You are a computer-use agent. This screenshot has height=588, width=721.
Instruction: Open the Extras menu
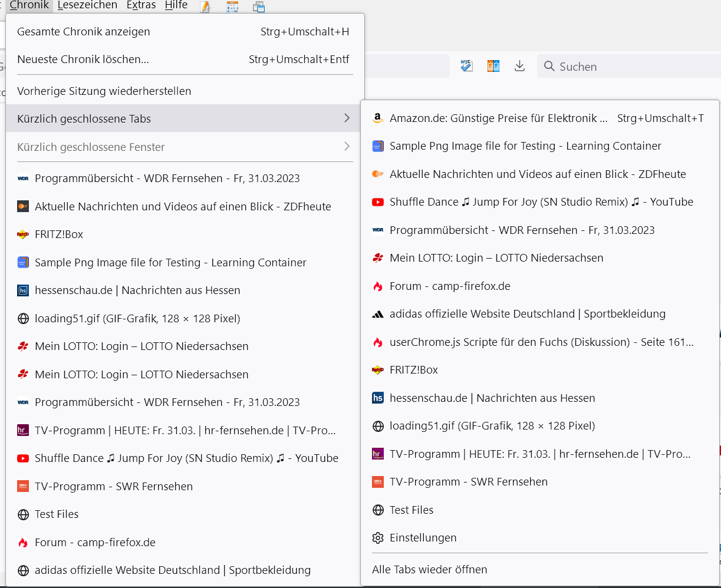click(x=141, y=5)
